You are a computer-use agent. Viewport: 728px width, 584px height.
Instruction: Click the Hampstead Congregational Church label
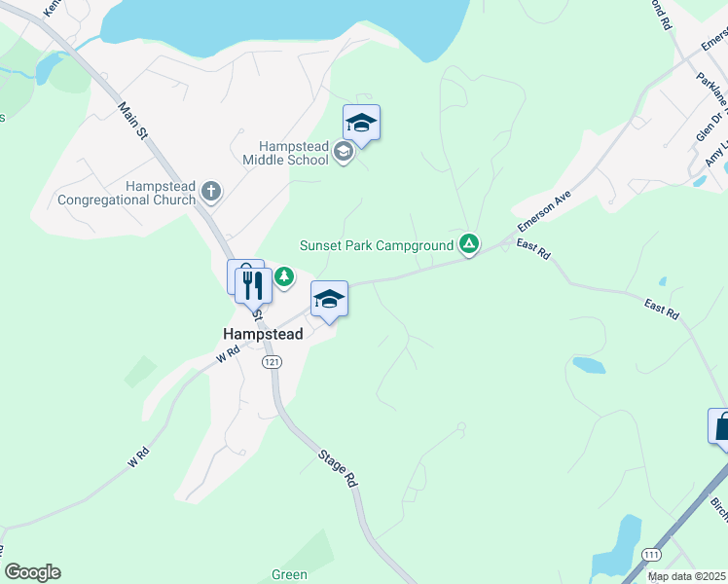coord(127,193)
